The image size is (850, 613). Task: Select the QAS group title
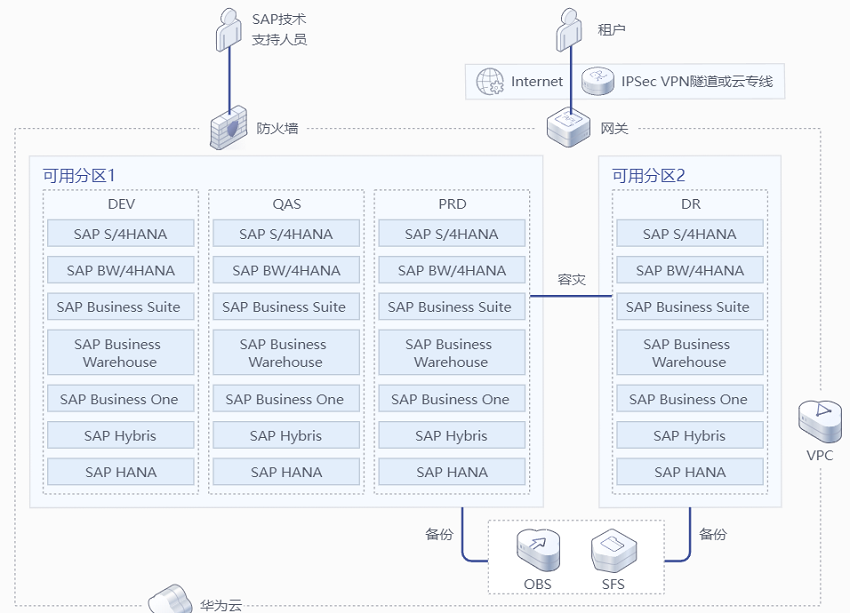[x=287, y=204]
